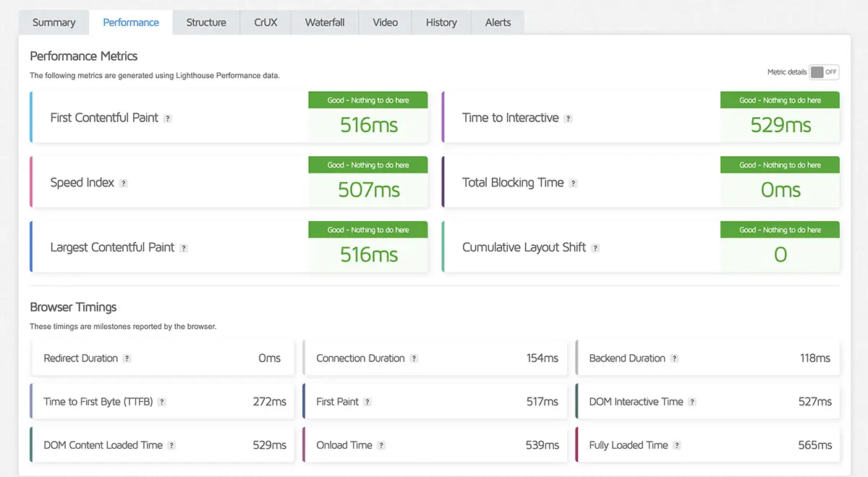Viewport: 868px width, 477px height.
Task: Click the browser milestones description text
Action: [x=123, y=327]
